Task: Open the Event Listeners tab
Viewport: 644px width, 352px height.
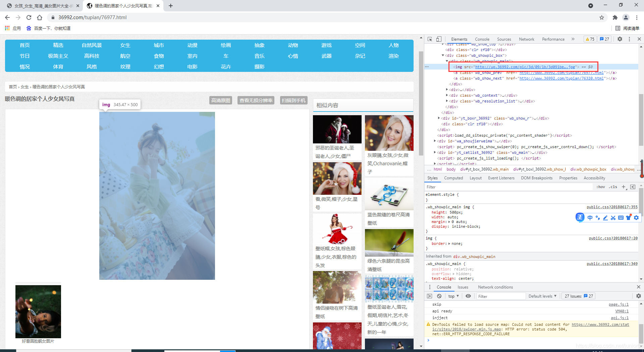Action: (501, 178)
